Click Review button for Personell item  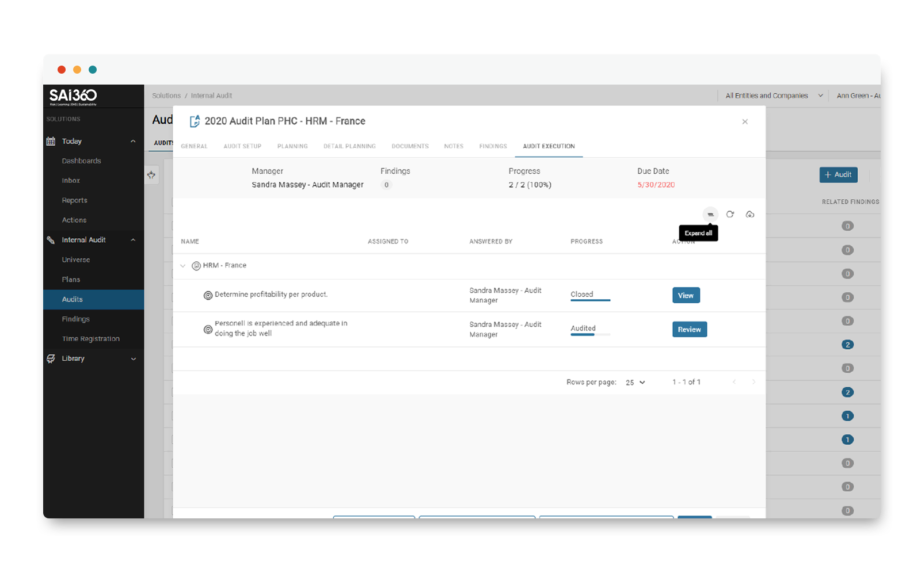[x=689, y=330]
